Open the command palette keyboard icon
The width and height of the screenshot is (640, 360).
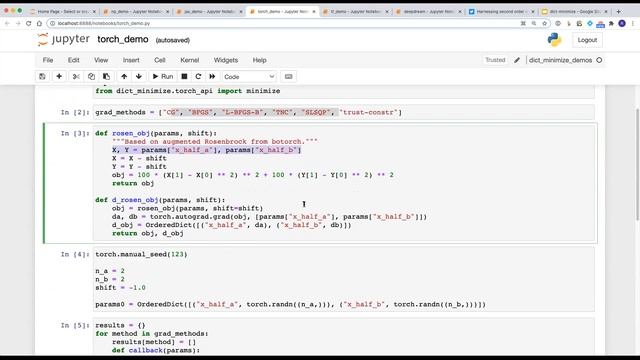[289, 76]
